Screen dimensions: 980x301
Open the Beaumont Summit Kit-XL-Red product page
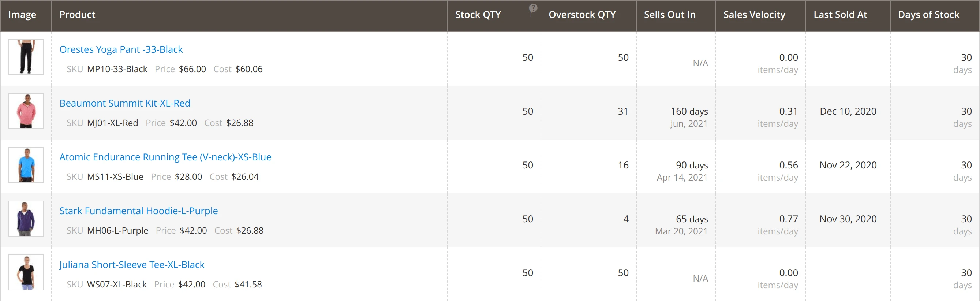(x=124, y=103)
